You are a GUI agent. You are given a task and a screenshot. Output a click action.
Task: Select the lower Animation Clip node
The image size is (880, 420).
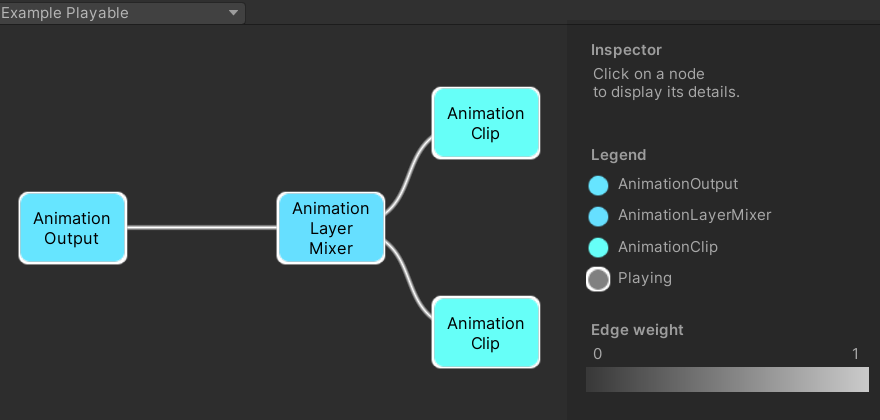click(x=485, y=332)
